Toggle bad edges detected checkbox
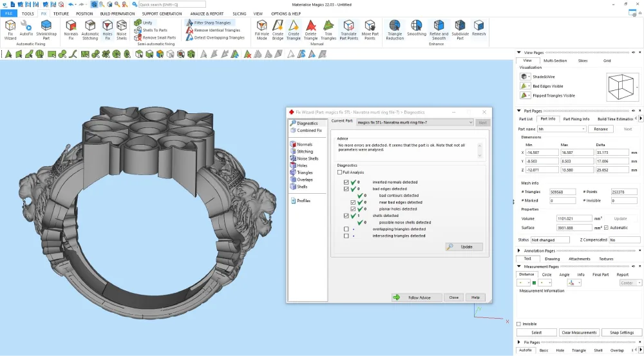The image size is (644, 356). (346, 189)
